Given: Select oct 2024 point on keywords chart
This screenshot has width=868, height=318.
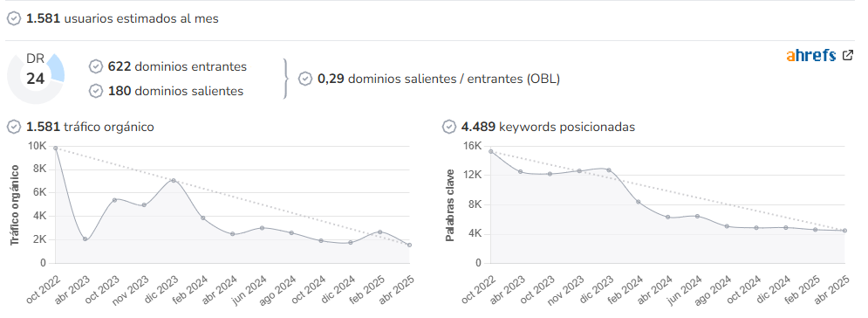Looking at the screenshot, I should (x=756, y=228).
